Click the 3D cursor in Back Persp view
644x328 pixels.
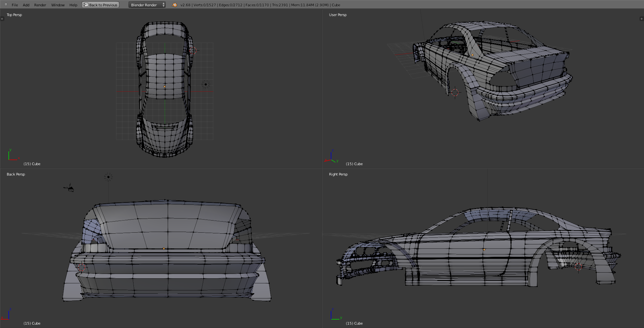point(82,267)
